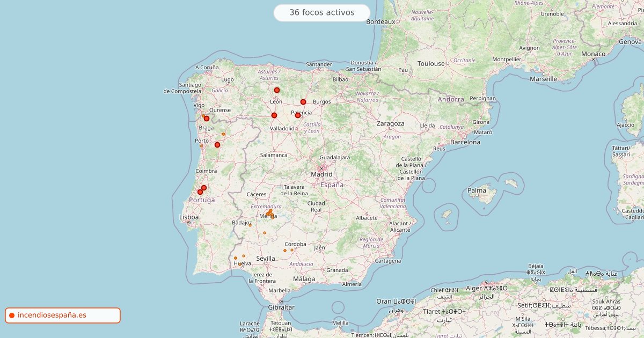Select the Cartagena label
The width and height of the screenshot is (644, 338).
[x=388, y=261]
